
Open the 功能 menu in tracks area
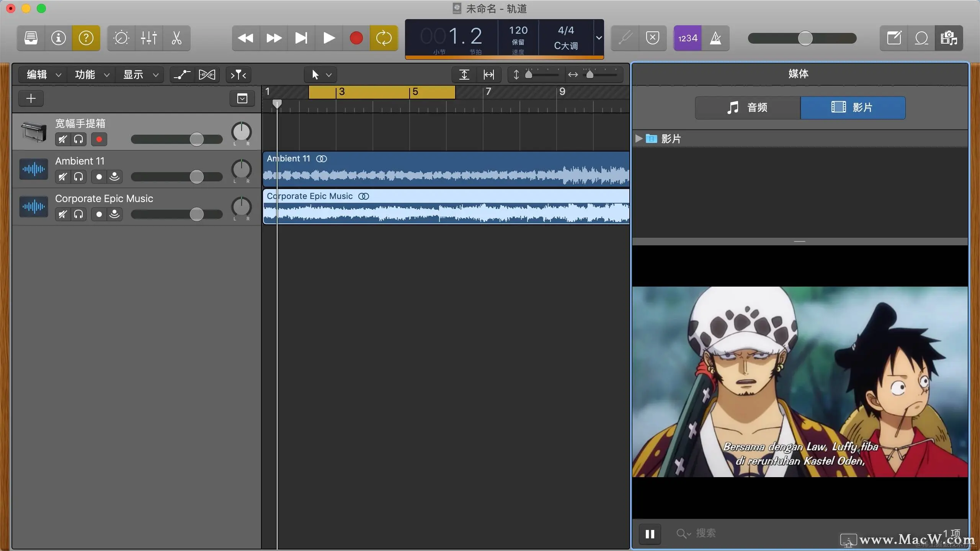(x=91, y=75)
